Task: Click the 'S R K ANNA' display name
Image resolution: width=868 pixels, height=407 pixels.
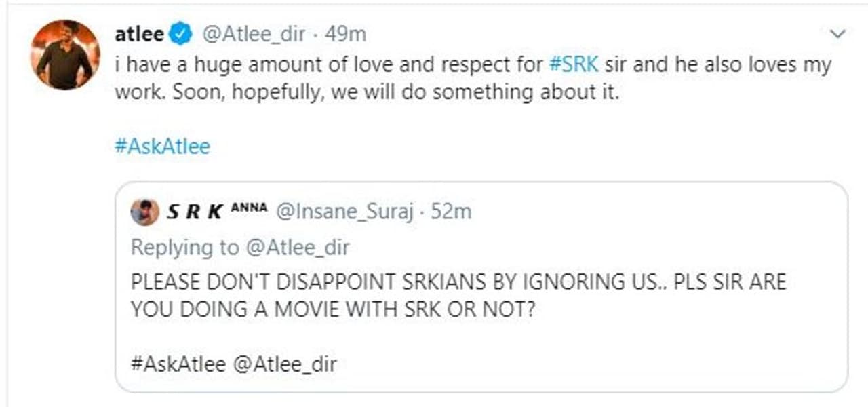Action: [x=216, y=212]
